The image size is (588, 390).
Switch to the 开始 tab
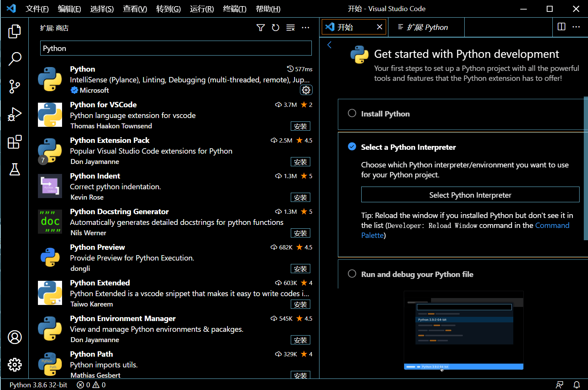click(354, 27)
